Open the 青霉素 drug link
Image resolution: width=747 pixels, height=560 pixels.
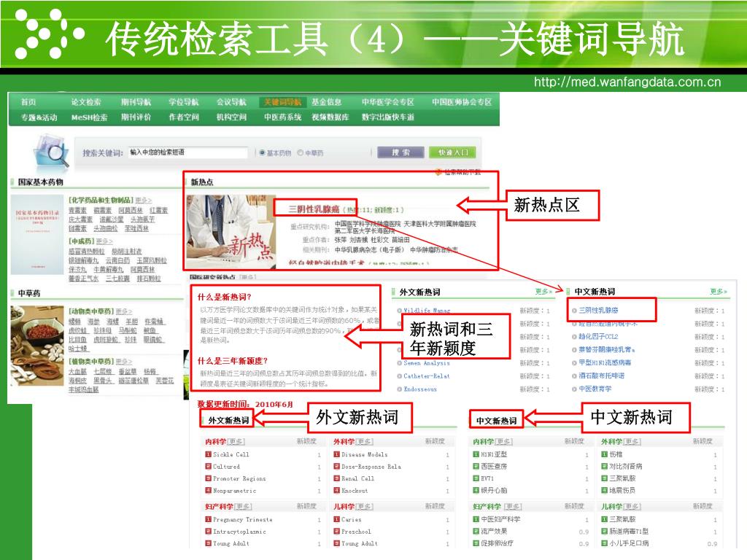(77, 211)
